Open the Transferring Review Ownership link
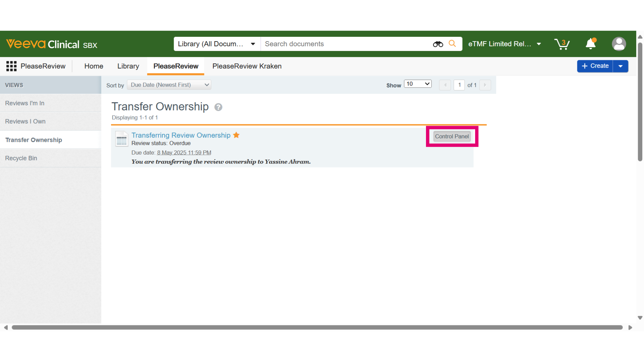 [181, 135]
